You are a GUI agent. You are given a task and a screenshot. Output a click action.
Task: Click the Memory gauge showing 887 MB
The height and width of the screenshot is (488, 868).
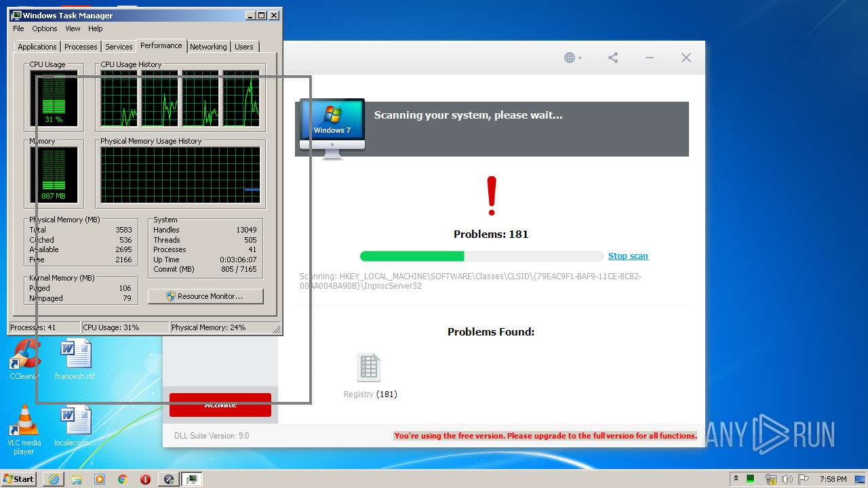(x=54, y=176)
